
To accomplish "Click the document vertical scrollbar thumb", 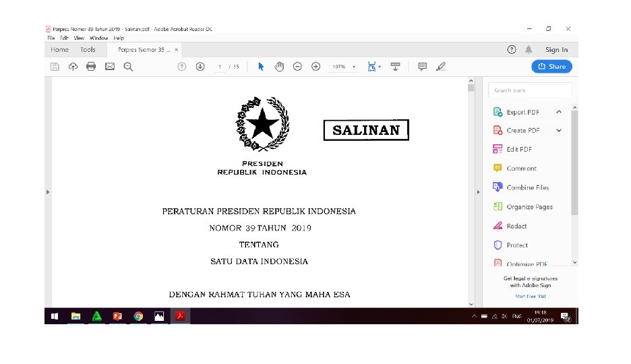I will click(471, 88).
